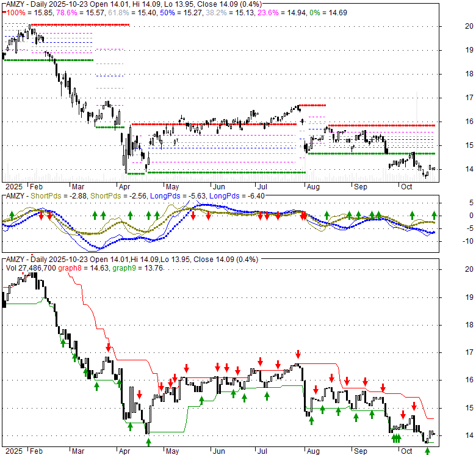Viewport: 476px width, 455px height.
Task: Click the magenta '23.6% = 14.94' label
Action: [x=282, y=13]
